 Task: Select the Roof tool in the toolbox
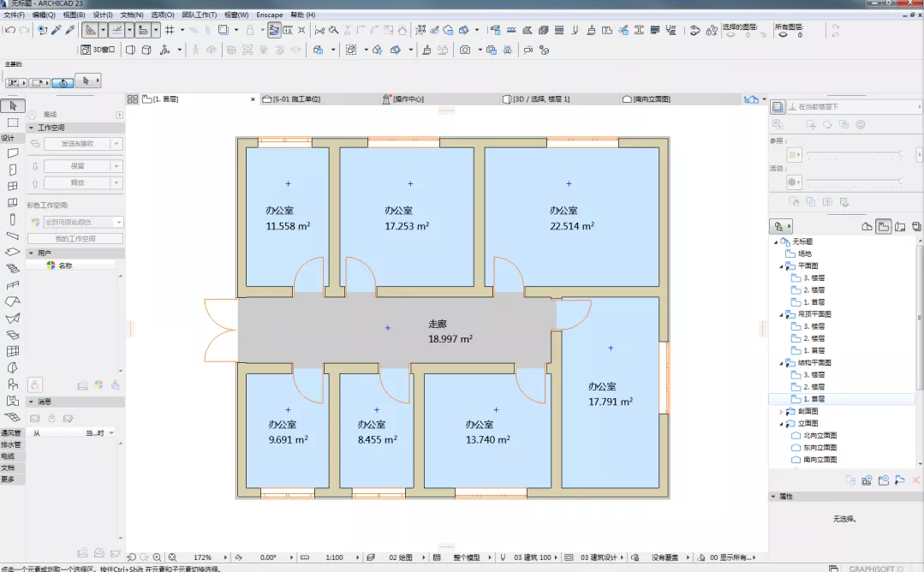(x=12, y=301)
